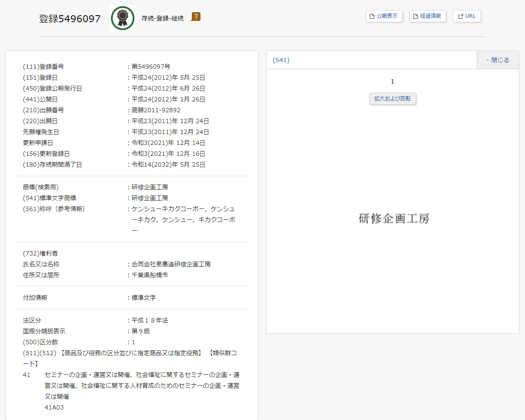This screenshot has width=525, height=420.
Task: Click the 法区分 value 平成１８年法
Action: (x=150, y=320)
